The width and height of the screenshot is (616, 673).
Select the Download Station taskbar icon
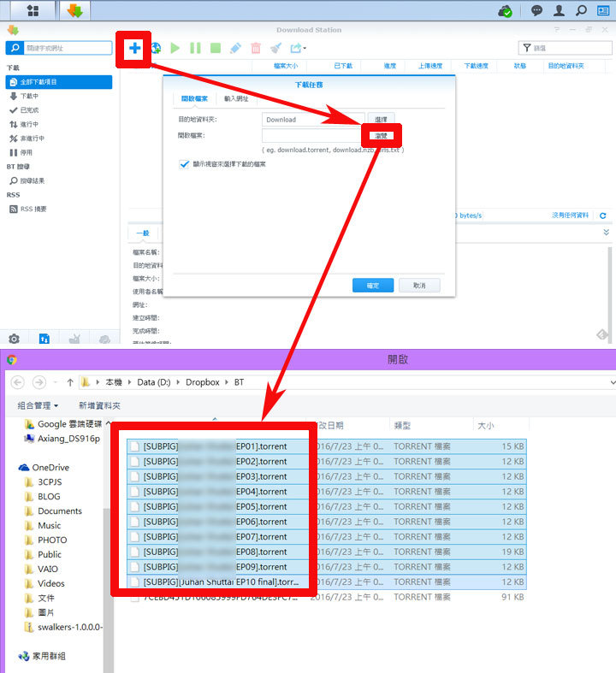[x=74, y=11]
